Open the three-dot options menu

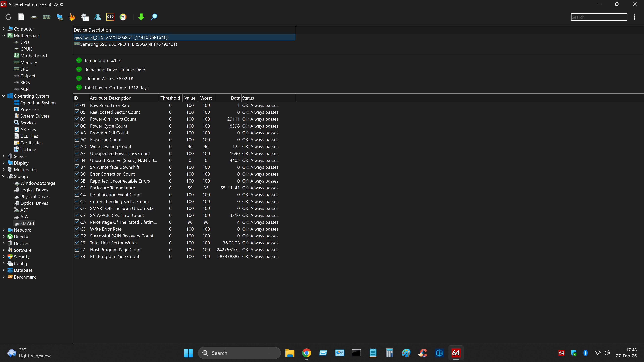point(634,17)
